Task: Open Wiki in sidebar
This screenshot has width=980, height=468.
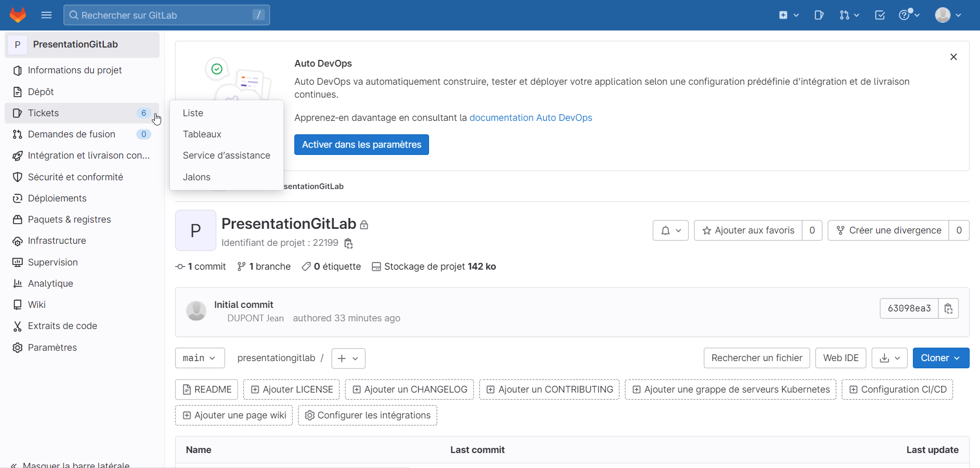Action: 82,305
